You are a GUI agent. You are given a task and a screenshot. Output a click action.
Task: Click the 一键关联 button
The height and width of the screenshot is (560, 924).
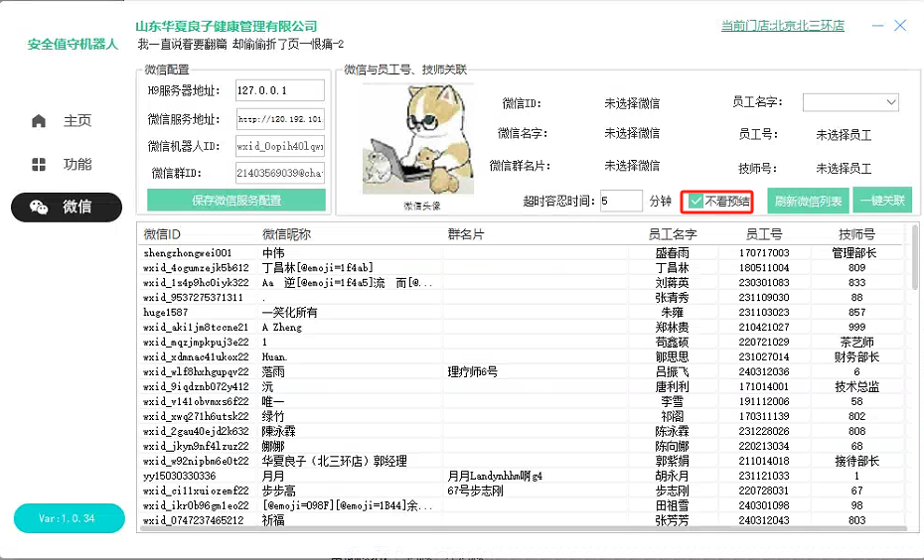(881, 201)
